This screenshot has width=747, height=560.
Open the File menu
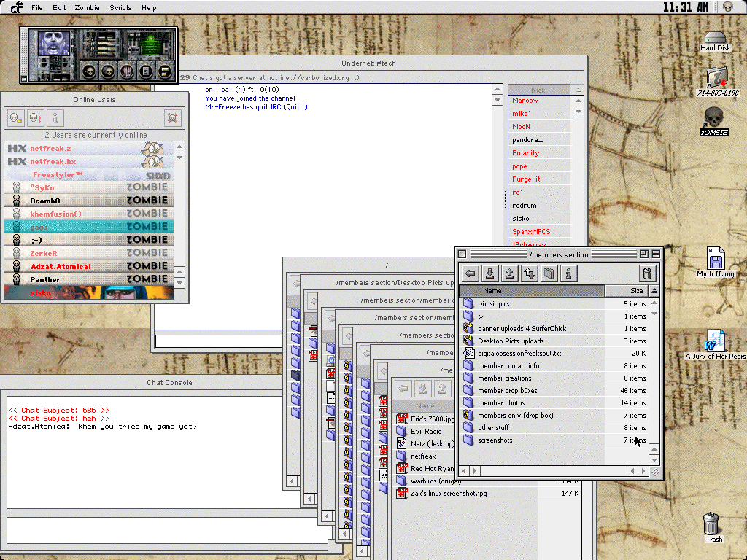coord(36,7)
